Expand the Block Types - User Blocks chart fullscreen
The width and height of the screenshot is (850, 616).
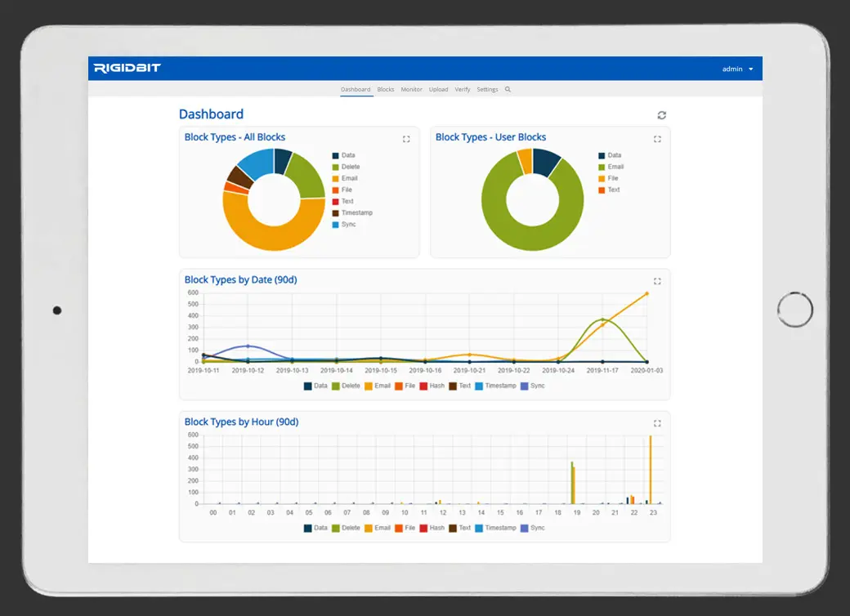(x=657, y=139)
